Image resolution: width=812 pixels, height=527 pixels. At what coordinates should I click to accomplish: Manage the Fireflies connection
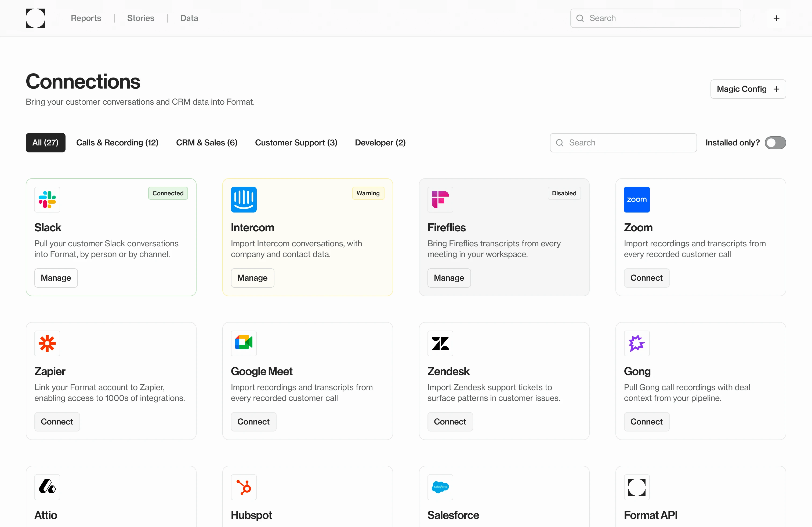(449, 278)
